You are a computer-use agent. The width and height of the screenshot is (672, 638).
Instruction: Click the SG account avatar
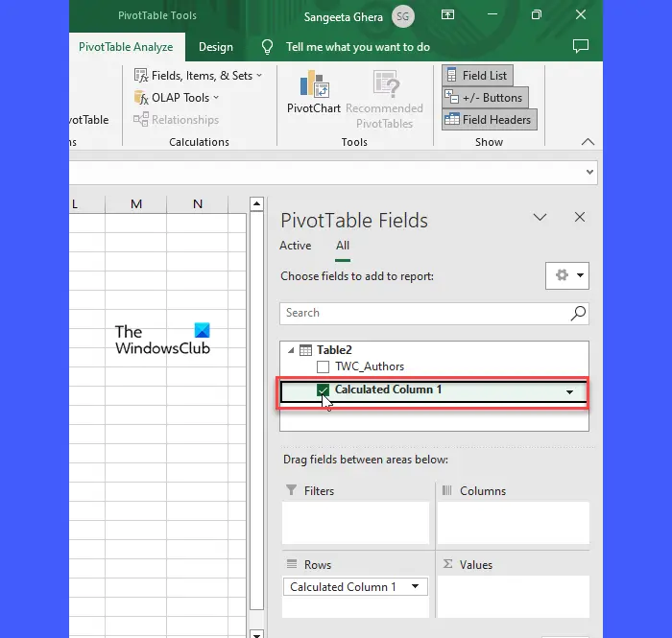point(403,16)
